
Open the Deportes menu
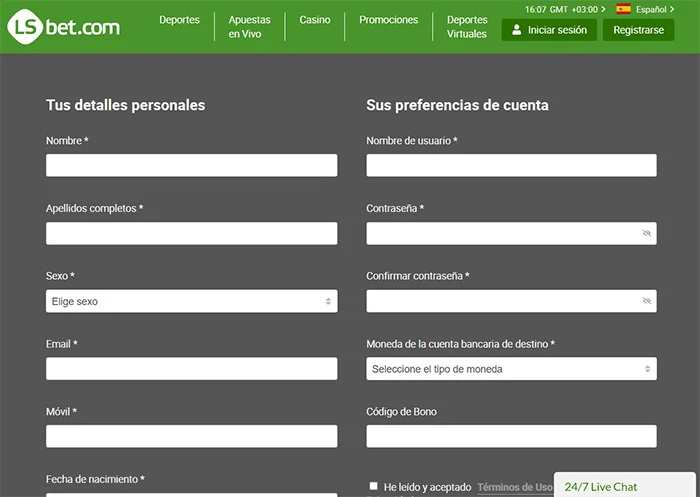[x=179, y=20]
